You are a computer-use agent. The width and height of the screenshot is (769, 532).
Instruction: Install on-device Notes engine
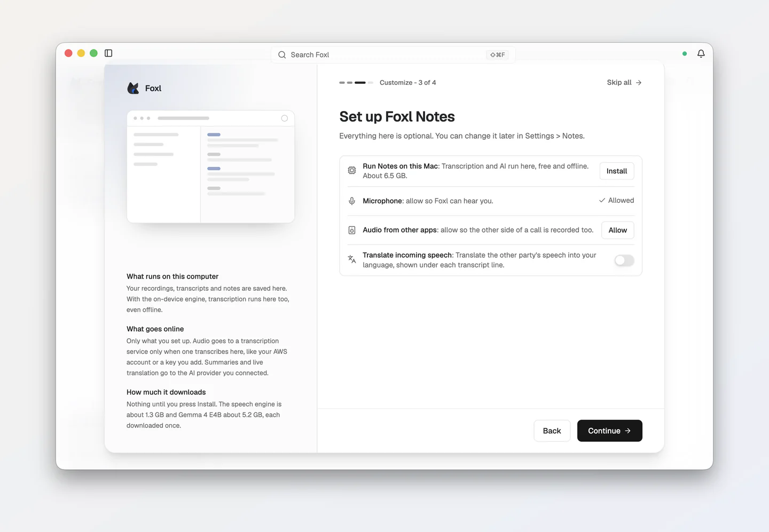pyautogui.click(x=617, y=171)
